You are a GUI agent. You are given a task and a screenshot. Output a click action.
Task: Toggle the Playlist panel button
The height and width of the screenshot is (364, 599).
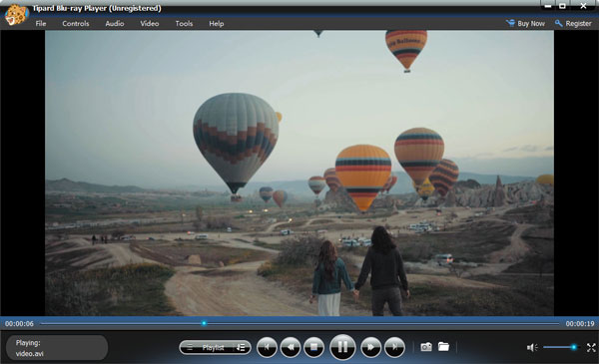pyautogui.click(x=207, y=348)
